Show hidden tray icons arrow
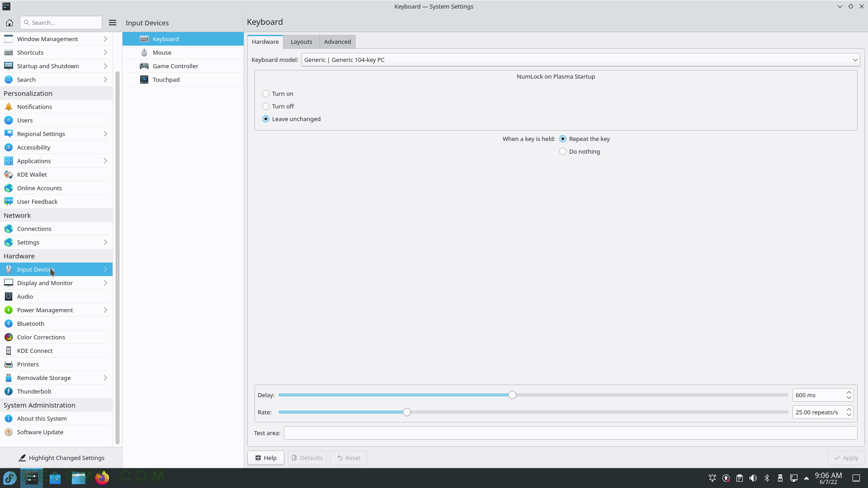868x488 pixels. tap(807, 478)
